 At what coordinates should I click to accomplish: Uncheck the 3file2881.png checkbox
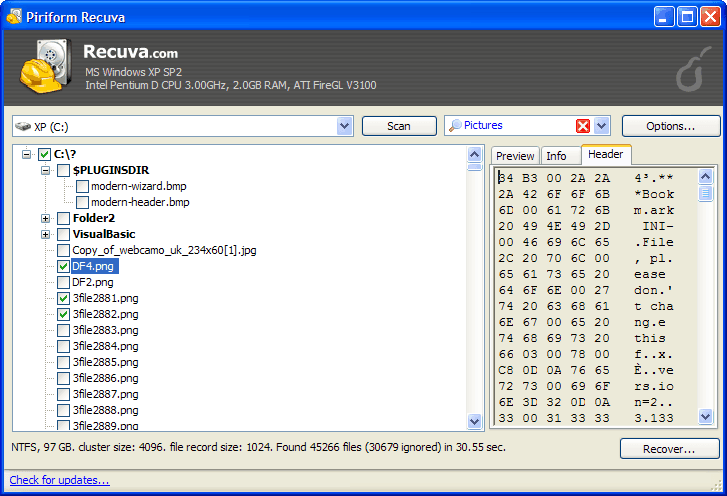64,298
